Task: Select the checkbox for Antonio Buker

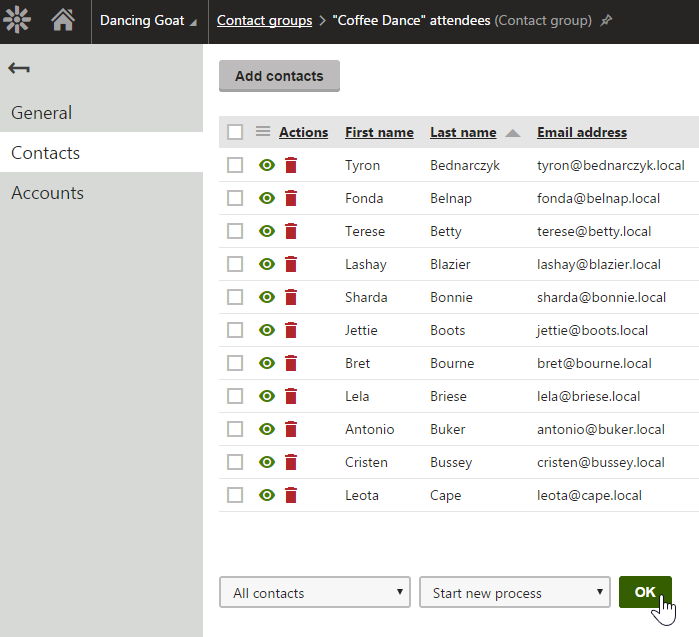Action: [x=235, y=429]
